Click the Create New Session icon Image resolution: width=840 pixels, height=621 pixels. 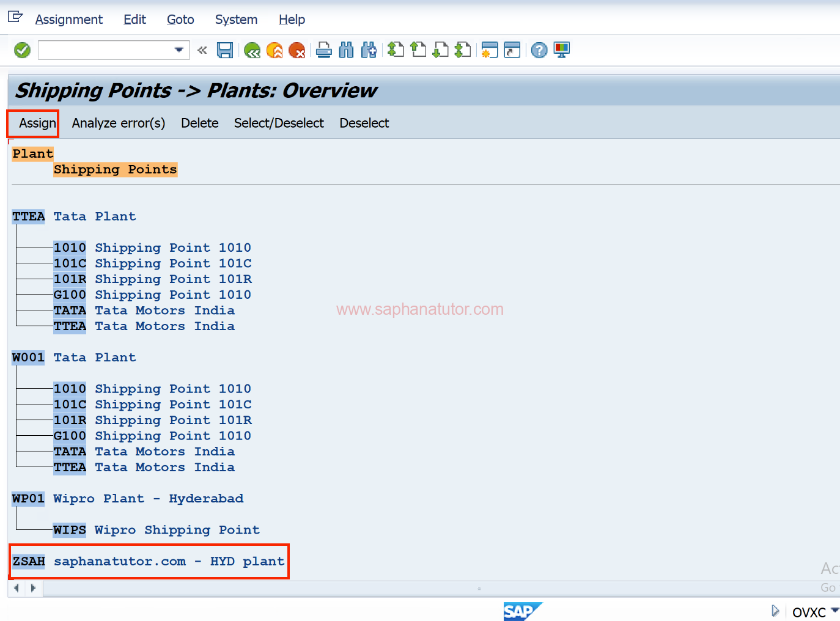pyautogui.click(x=490, y=50)
